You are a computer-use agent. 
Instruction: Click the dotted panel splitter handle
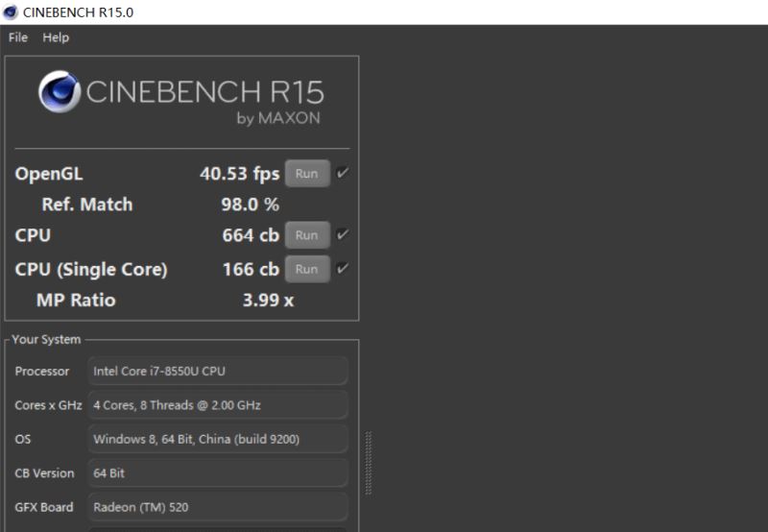369,463
